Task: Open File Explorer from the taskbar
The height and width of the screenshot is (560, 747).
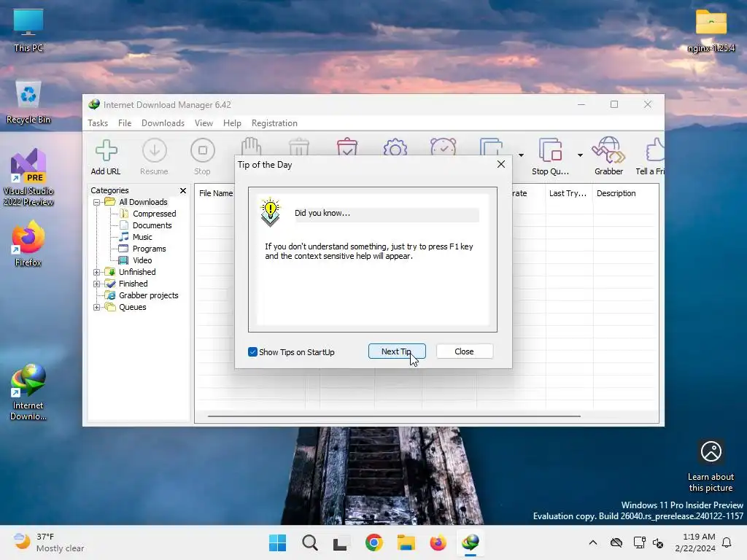Action: 406,542
